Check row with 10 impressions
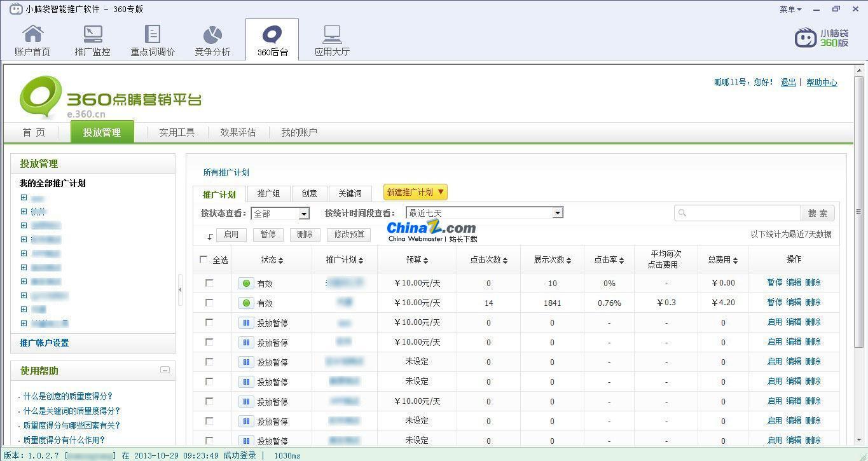868x461 pixels. [x=209, y=283]
